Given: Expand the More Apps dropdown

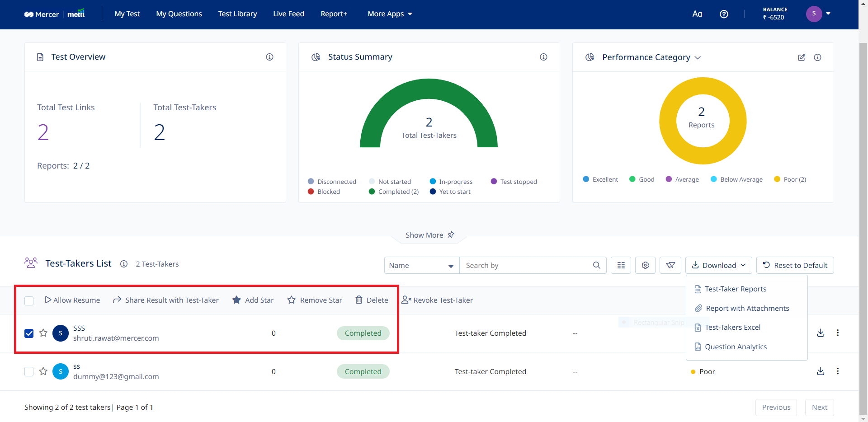Looking at the screenshot, I should click(390, 14).
